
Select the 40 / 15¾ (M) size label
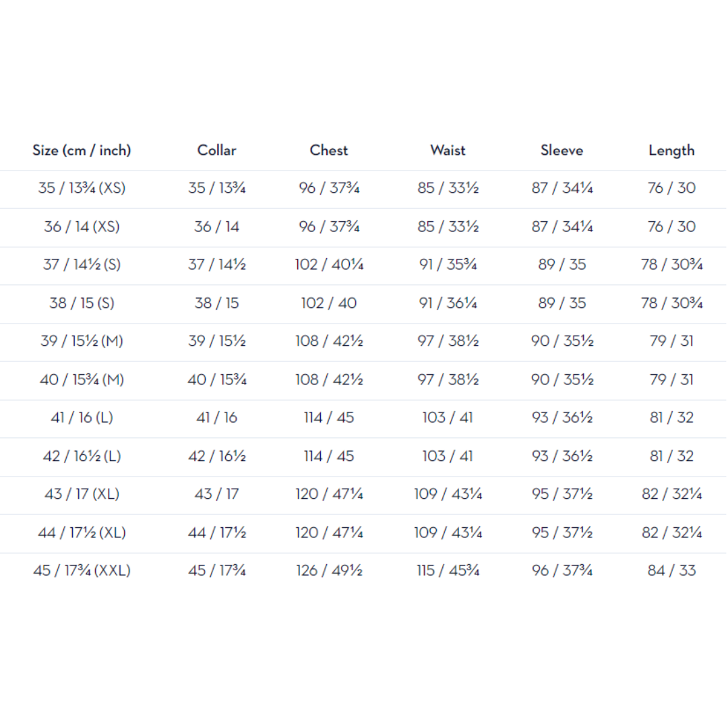82,380
